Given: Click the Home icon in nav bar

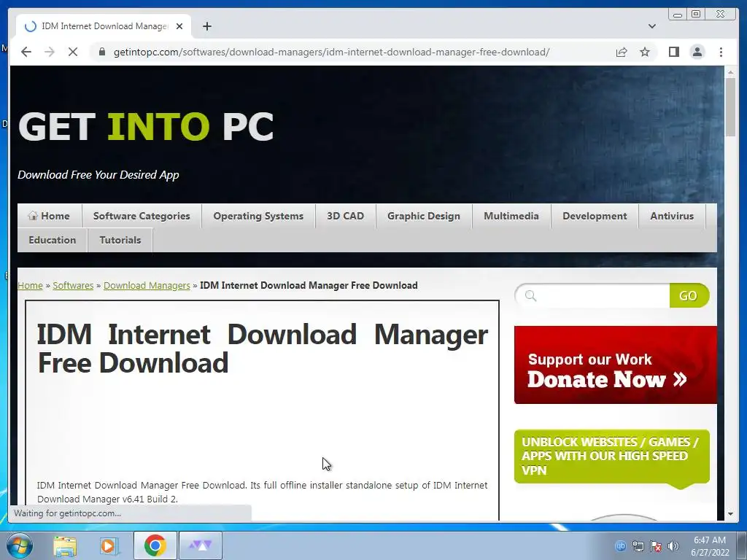Looking at the screenshot, I should pyautogui.click(x=32, y=216).
